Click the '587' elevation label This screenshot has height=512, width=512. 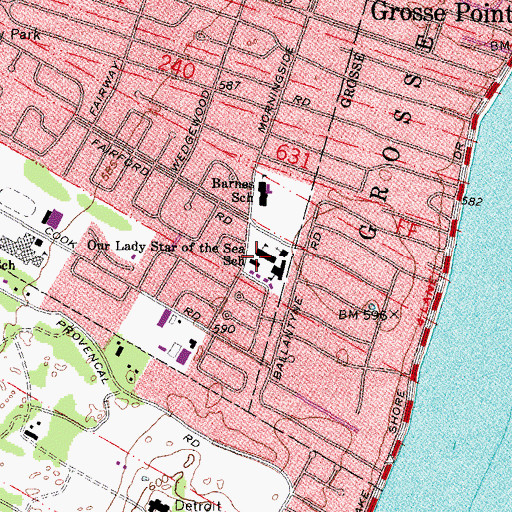[x=229, y=85]
